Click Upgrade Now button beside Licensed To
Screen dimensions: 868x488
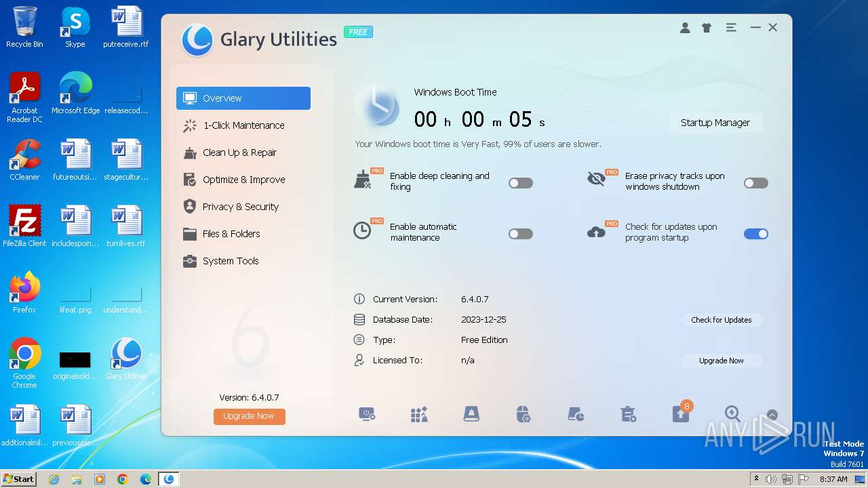722,361
